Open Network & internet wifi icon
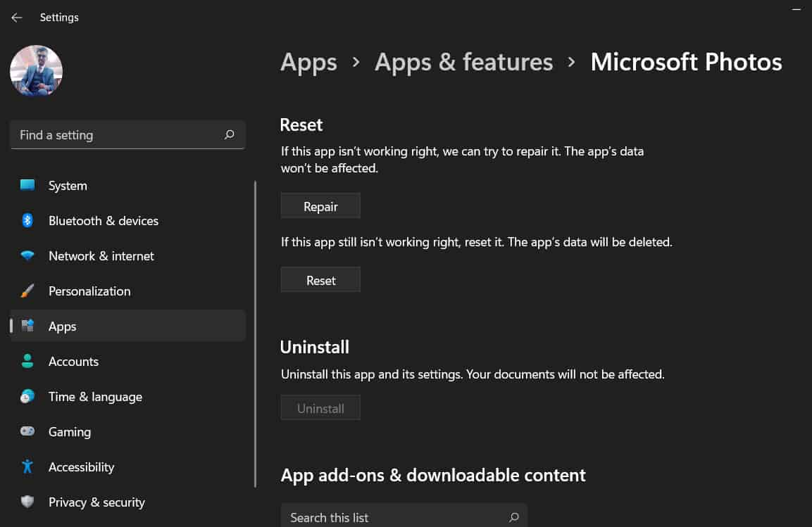Viewport: 812px width, 527px height. click(x=27, y=256)
